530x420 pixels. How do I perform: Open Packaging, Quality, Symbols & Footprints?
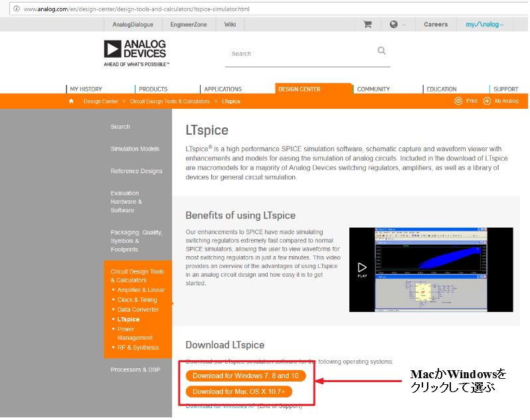click(x=137, y=241)
